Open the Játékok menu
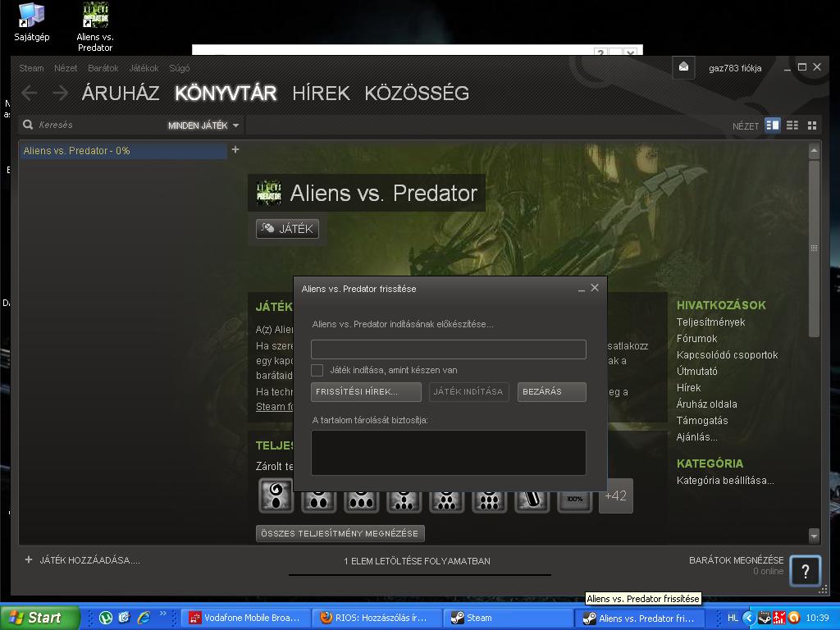This screenshot has width=840, height=630. 144,68
